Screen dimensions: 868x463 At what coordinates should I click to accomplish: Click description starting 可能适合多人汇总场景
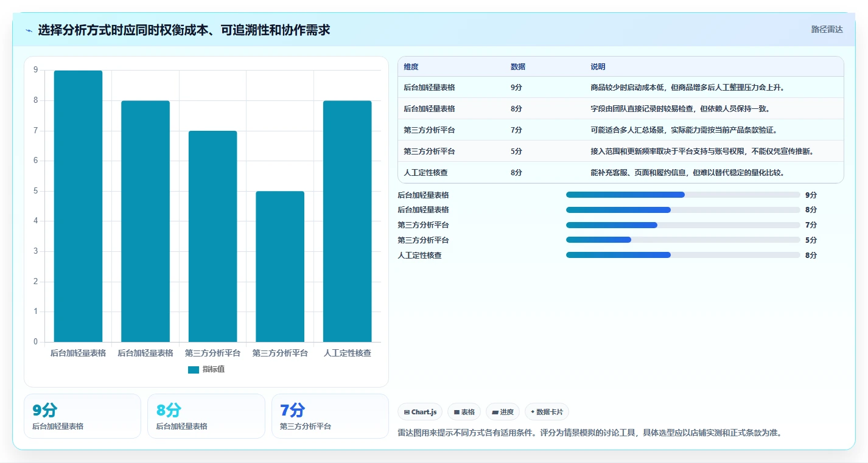click(x=684, y=130)
